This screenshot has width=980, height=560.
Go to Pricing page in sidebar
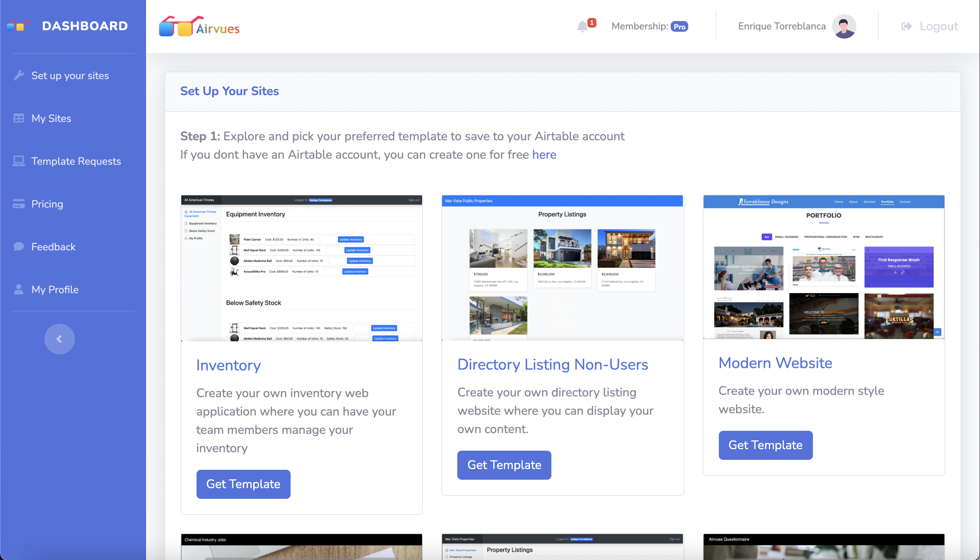47,204
